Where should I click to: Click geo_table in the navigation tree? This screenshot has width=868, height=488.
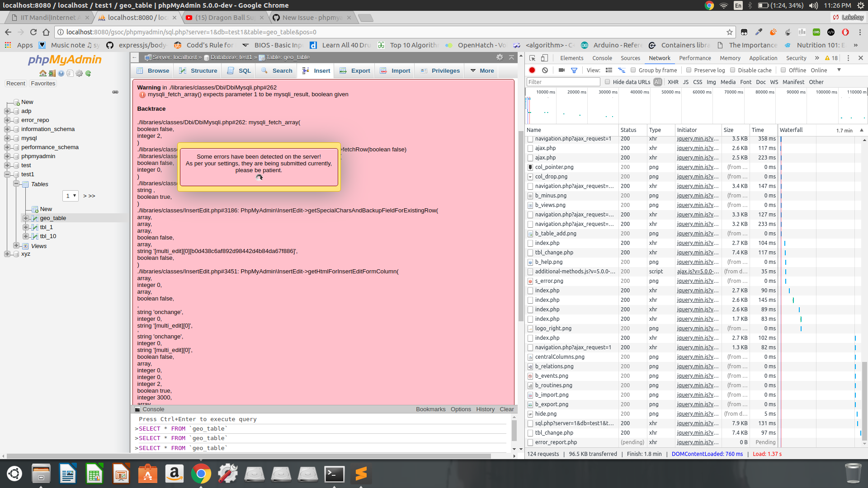pos(53,218)
